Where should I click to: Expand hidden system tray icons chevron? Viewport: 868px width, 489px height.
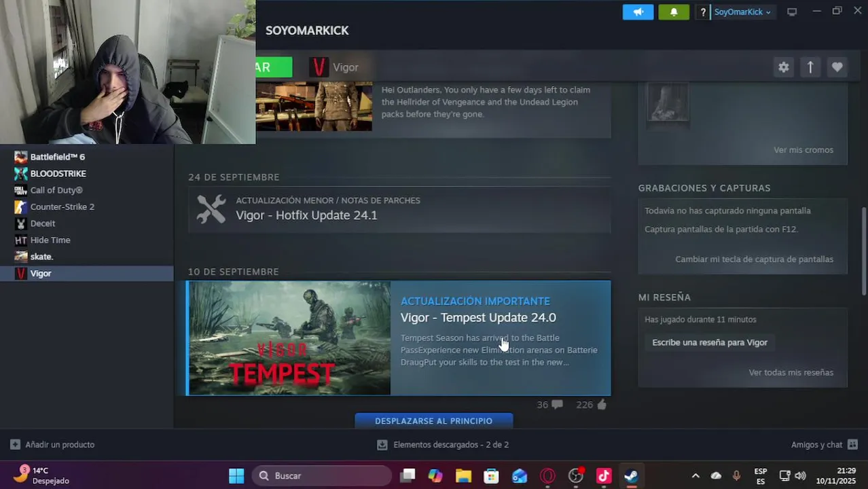tap(695, 476)
